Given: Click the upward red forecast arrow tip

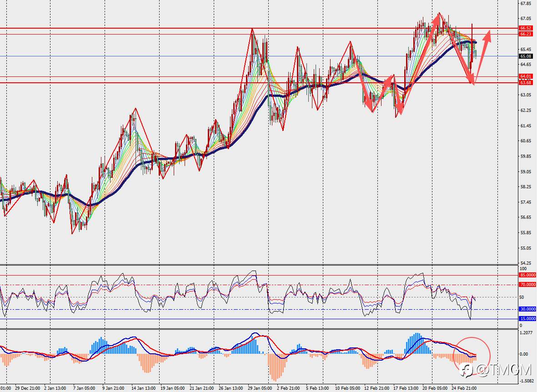Looking at the screenshot, I should (489, 32).
